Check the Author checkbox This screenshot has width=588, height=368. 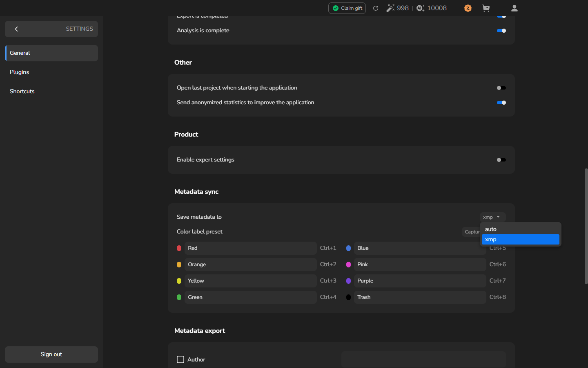pos(180,359)
